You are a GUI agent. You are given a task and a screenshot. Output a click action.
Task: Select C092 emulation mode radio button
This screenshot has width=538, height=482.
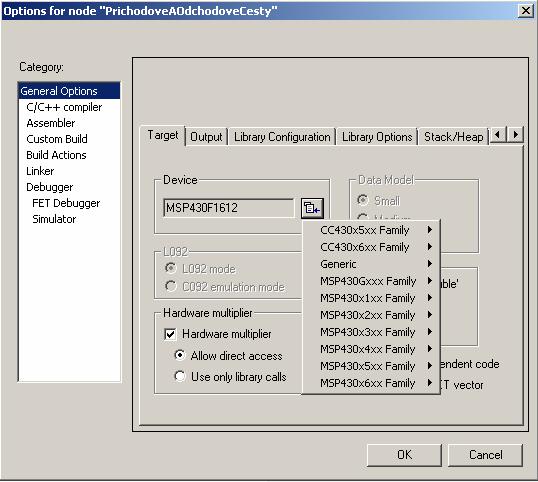(x=171, y=286)
